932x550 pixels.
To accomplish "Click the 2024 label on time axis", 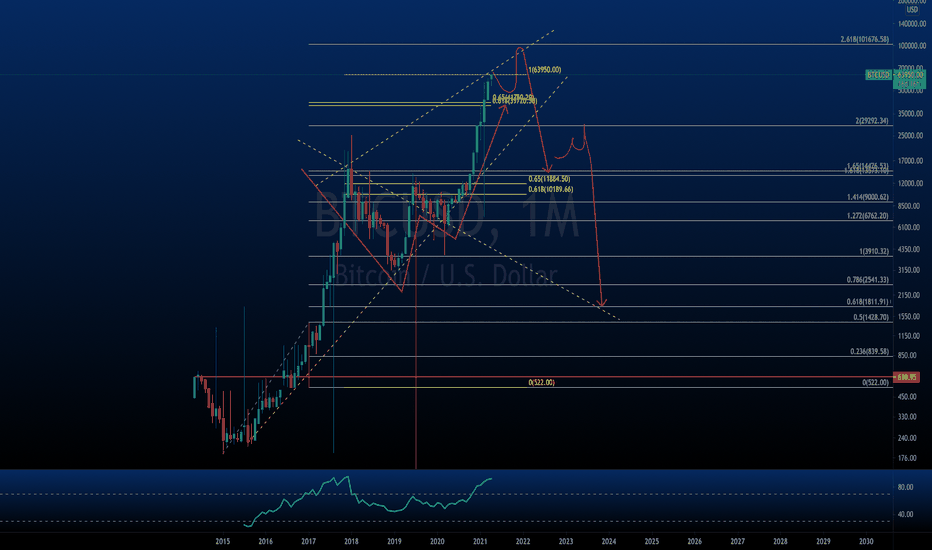I will tap(609, 541).
